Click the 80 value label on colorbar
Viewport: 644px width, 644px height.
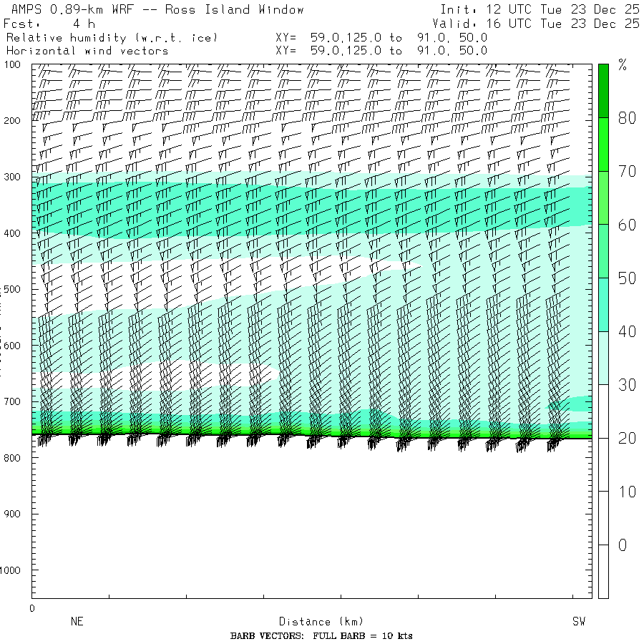[627, 119]
